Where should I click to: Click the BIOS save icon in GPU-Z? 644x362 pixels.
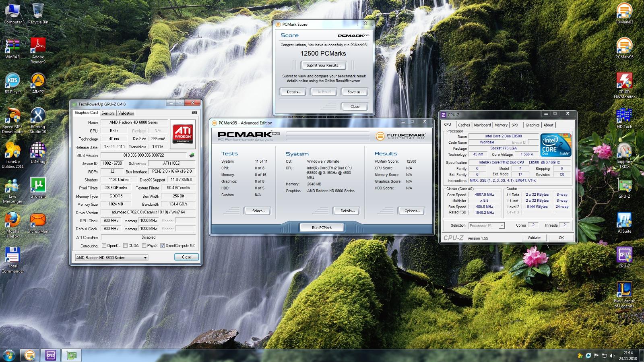192,155
